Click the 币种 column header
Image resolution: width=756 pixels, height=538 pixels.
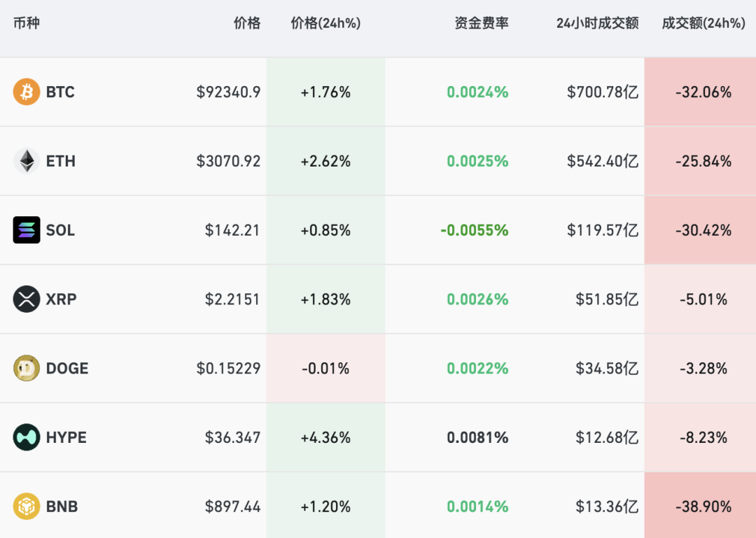[27, 23]
